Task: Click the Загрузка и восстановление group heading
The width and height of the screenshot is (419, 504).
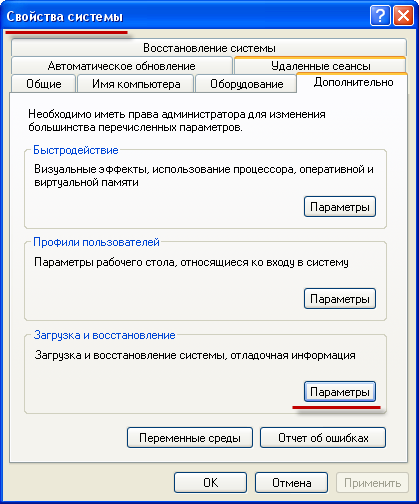Action: (x=104, y=335)
